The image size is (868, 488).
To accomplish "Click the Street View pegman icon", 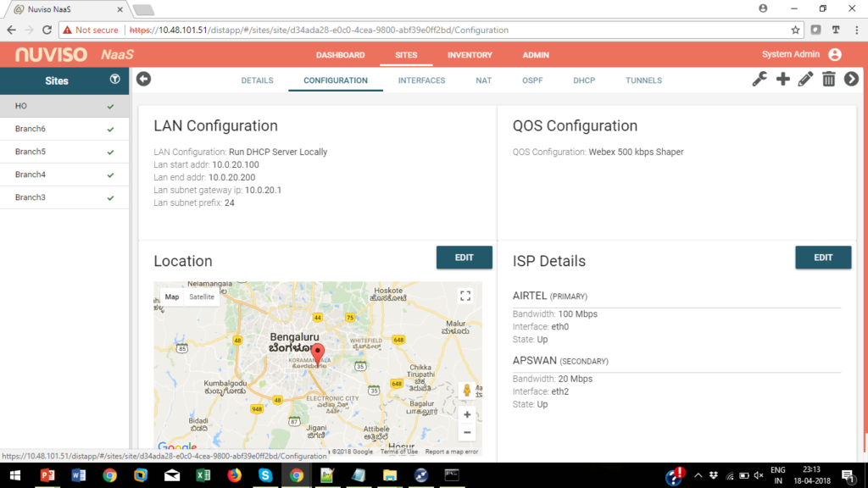I will pyautogui.click(x=467, y=391).
